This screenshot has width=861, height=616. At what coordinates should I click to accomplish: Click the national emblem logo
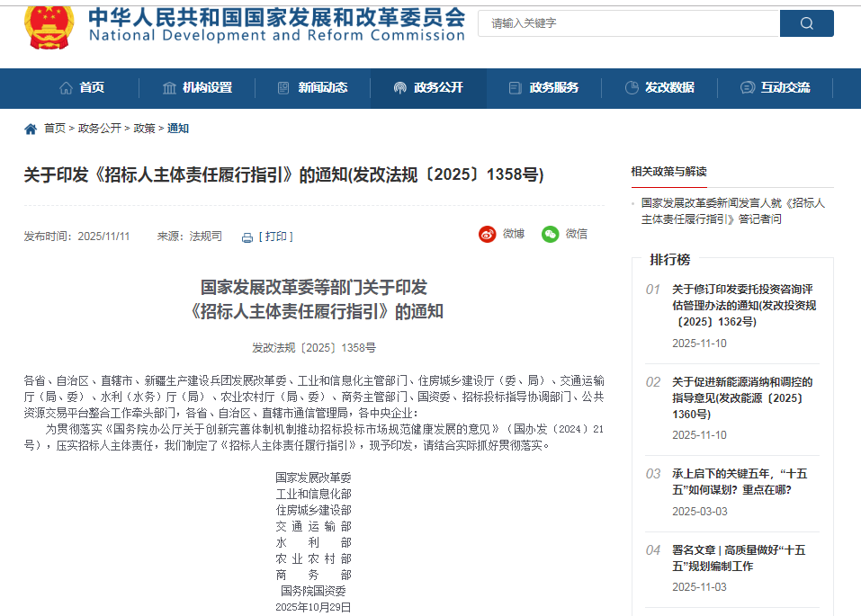tap(49, 28)
